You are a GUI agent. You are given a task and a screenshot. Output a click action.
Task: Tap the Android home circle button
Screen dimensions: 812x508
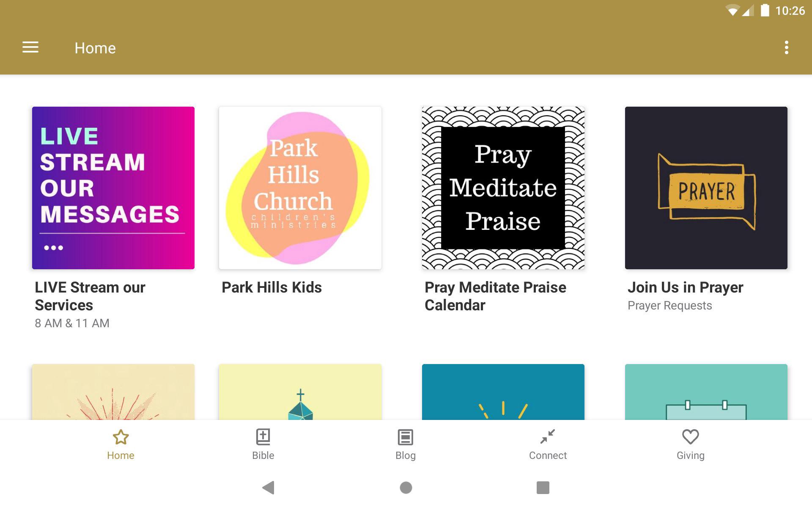[x=406, y=488]
